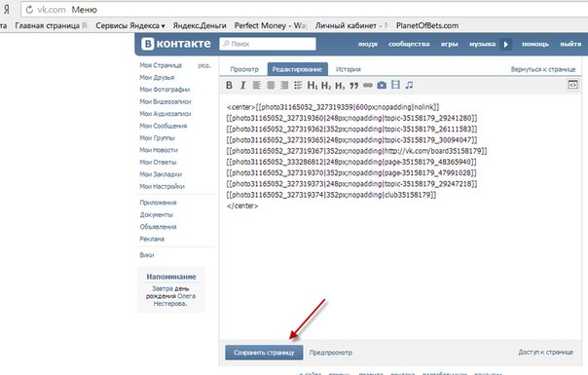Open Мои Сообщения in sidebar
The width and height of the screenshot is (588, 375).
[164, 126]
